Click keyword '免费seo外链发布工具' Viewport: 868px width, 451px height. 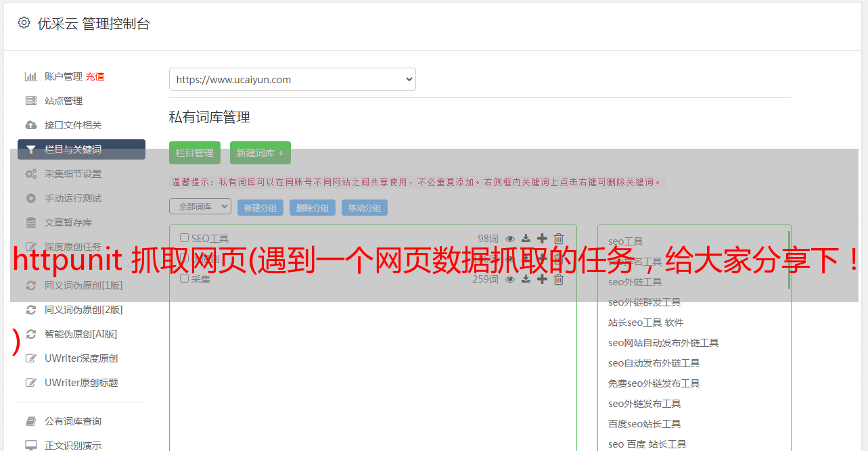coord(654,383)
